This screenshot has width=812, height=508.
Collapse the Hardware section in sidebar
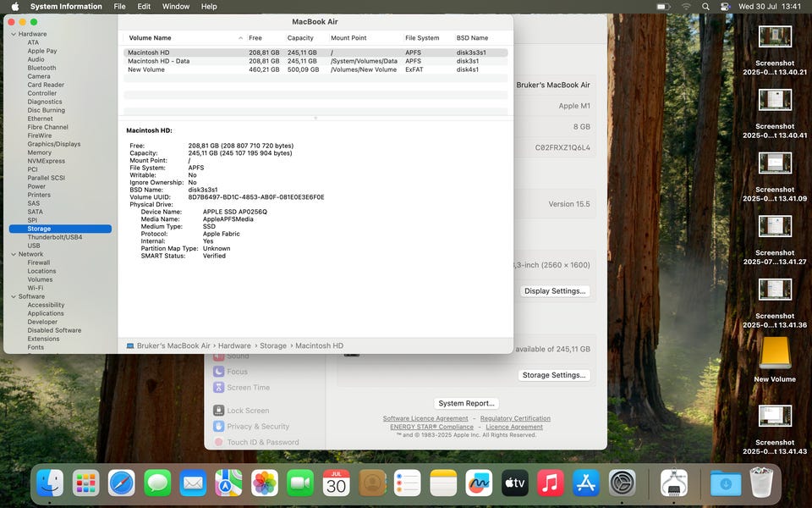coord(13,34)
